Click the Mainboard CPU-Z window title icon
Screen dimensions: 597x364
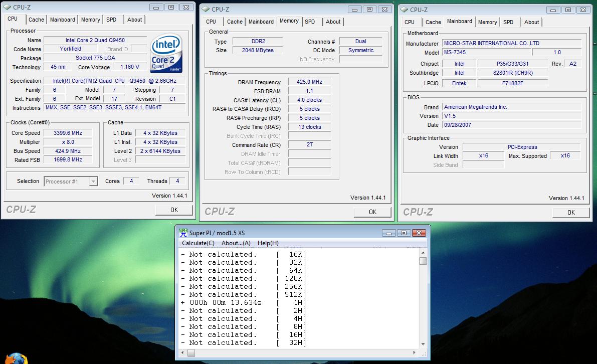click(404, 10)
